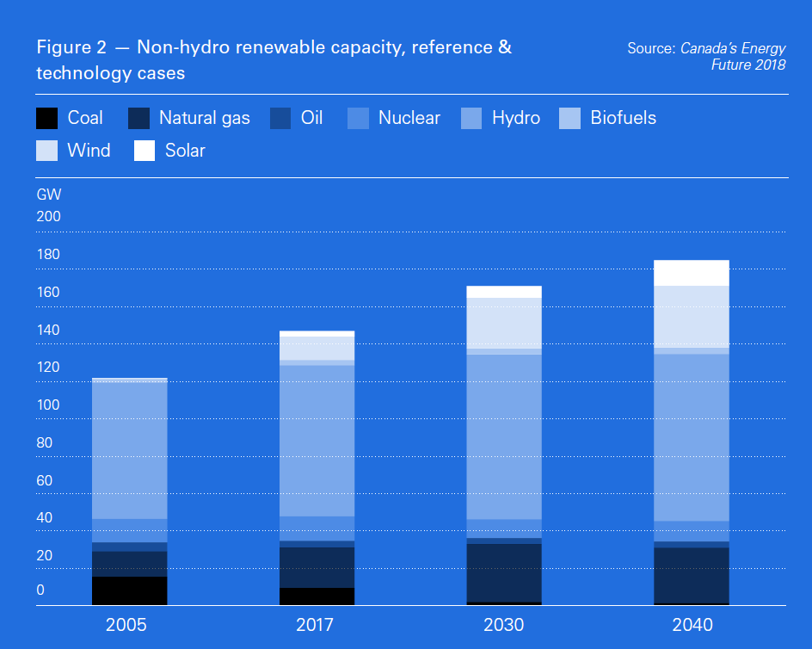Click the Figure 2 chart title

tap(274, 60)
